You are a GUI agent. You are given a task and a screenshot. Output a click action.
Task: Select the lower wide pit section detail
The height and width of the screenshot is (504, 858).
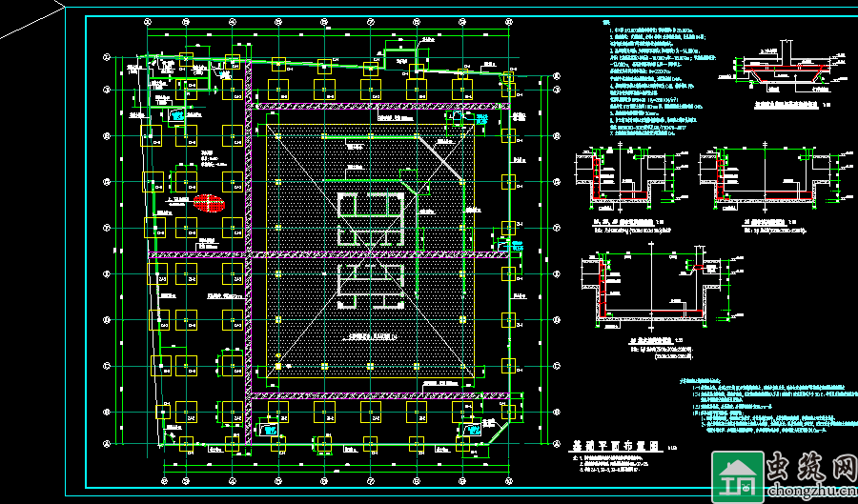coord(660,291)
